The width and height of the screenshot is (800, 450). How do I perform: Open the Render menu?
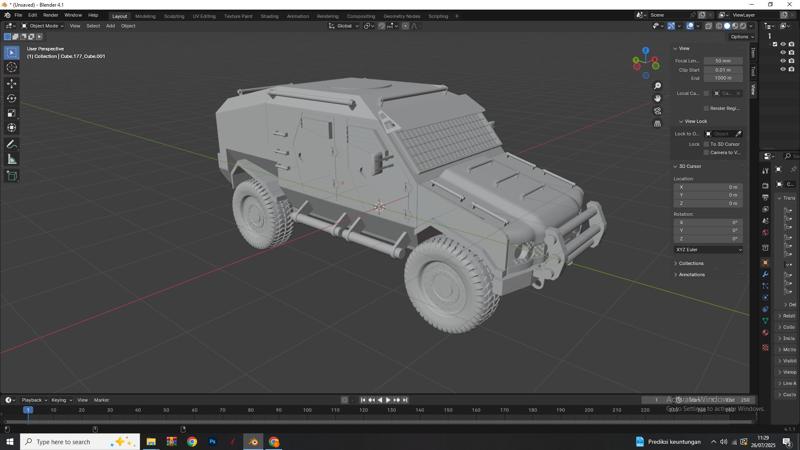pos(51,15)
